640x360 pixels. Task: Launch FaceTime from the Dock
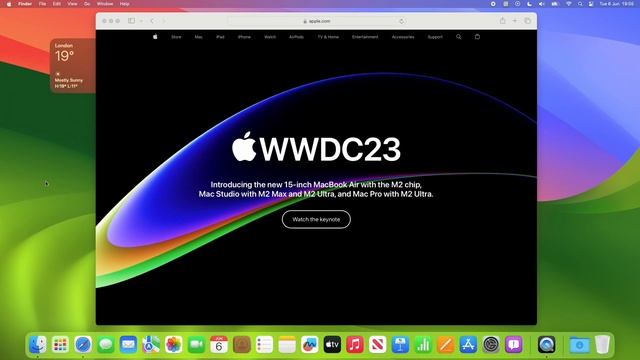196,344
